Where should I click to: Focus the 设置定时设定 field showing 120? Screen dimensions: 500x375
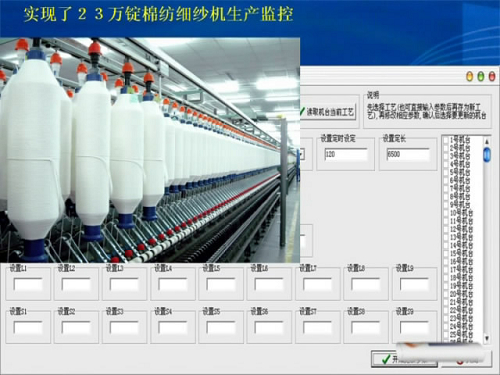click(x=346, y=154)
